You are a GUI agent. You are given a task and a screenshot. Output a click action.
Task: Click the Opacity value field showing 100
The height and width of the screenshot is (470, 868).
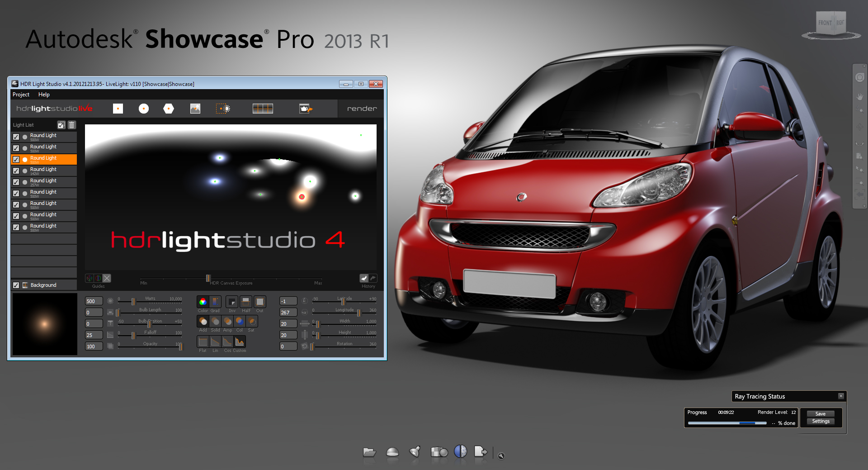pos(94,347)
